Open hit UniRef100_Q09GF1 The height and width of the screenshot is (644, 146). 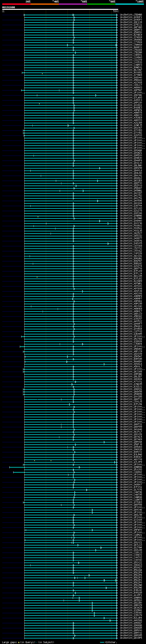click(x=131, y=17)
